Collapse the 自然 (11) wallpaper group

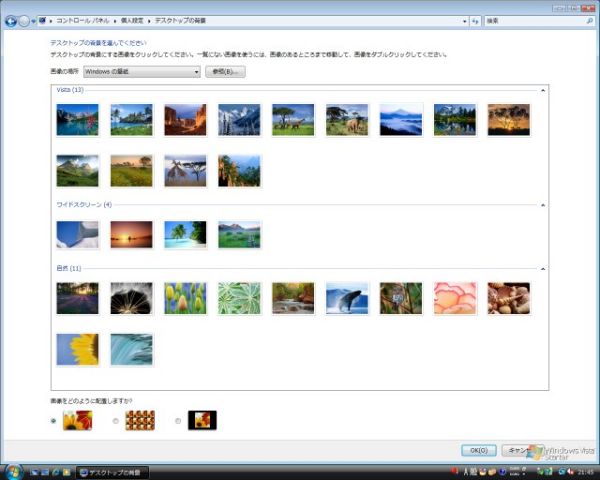click(542, 268)
